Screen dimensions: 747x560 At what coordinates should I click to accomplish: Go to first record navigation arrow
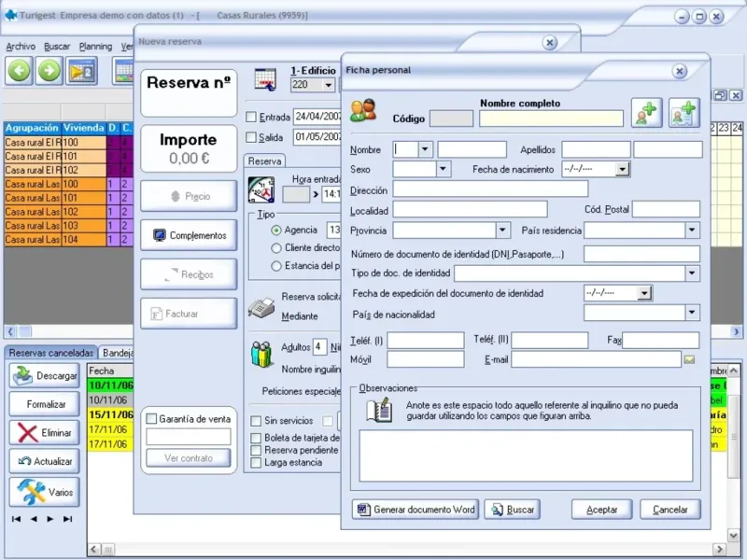[16, 519]
